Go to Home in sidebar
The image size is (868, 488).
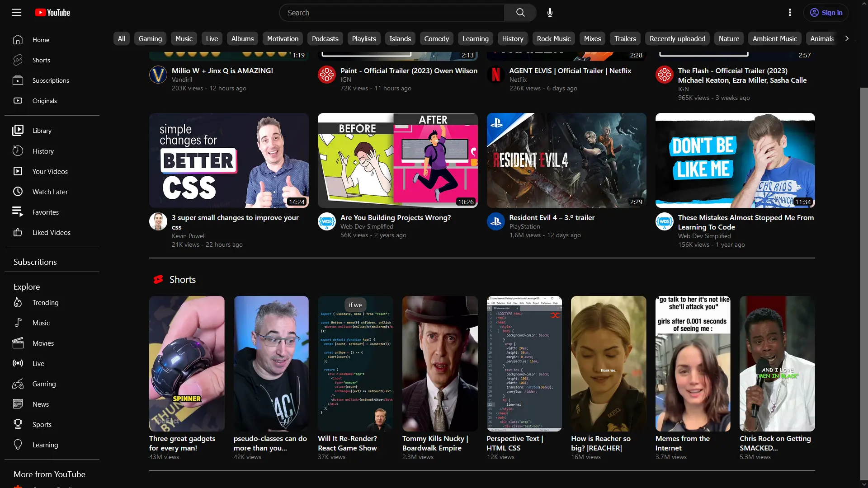tap(52, 40)
